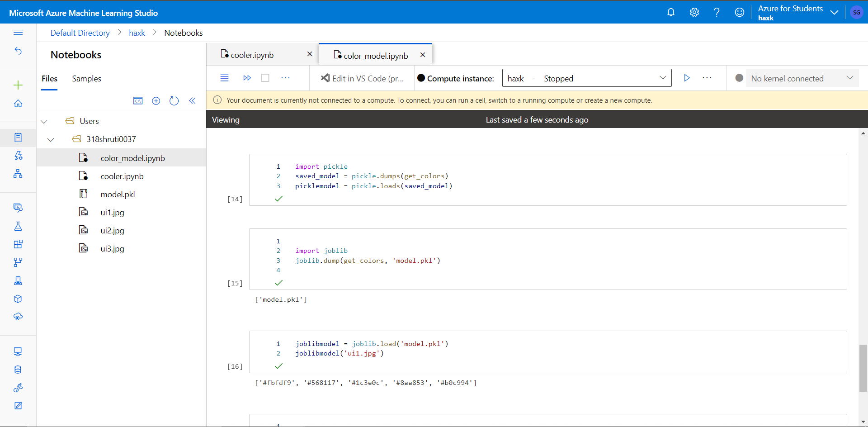Click the info icon in warning banner
Image resolution: width=868 pixels, height=427 pixels.
click(x=217, y=100)
